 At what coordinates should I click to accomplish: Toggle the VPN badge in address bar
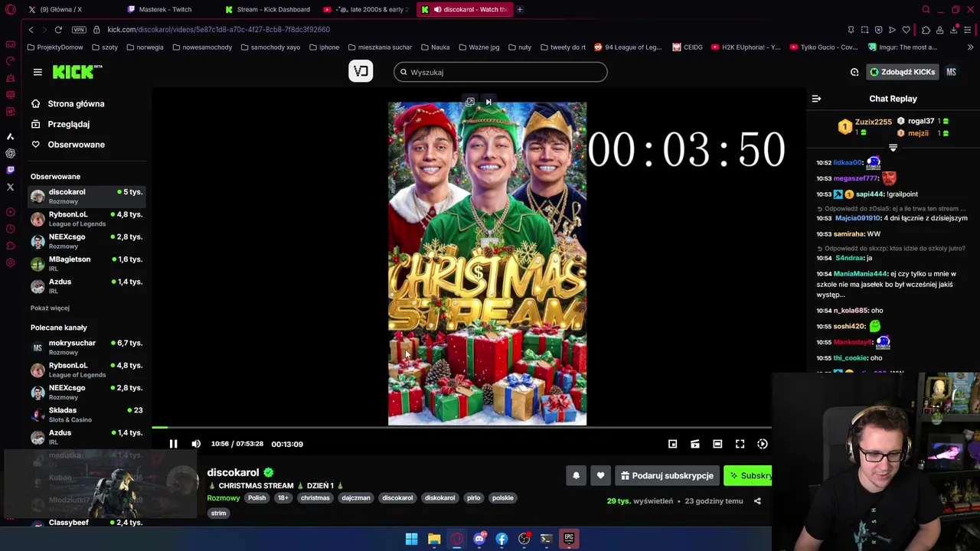pos(79,29)
